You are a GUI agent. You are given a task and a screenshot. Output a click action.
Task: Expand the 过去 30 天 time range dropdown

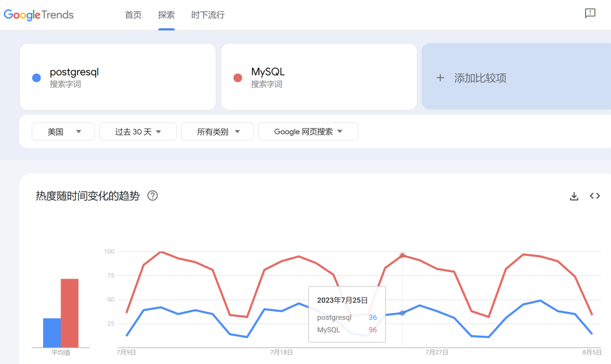[138, 132]
